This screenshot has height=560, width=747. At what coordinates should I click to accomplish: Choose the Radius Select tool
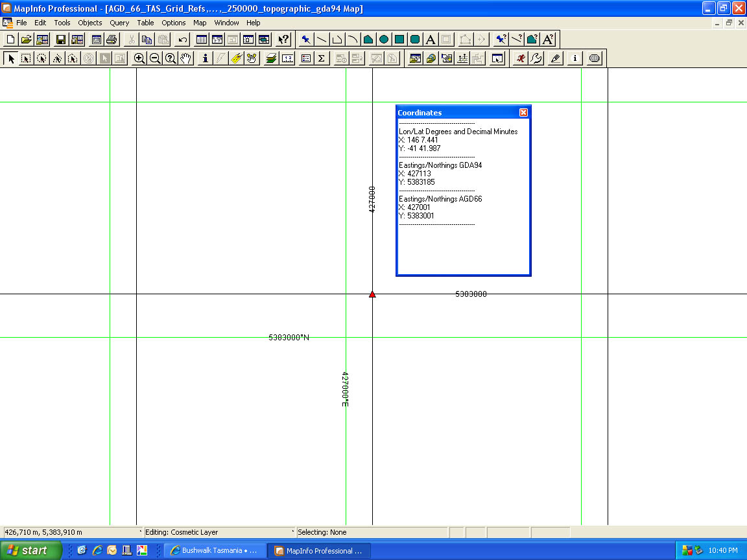pos(42,58)
